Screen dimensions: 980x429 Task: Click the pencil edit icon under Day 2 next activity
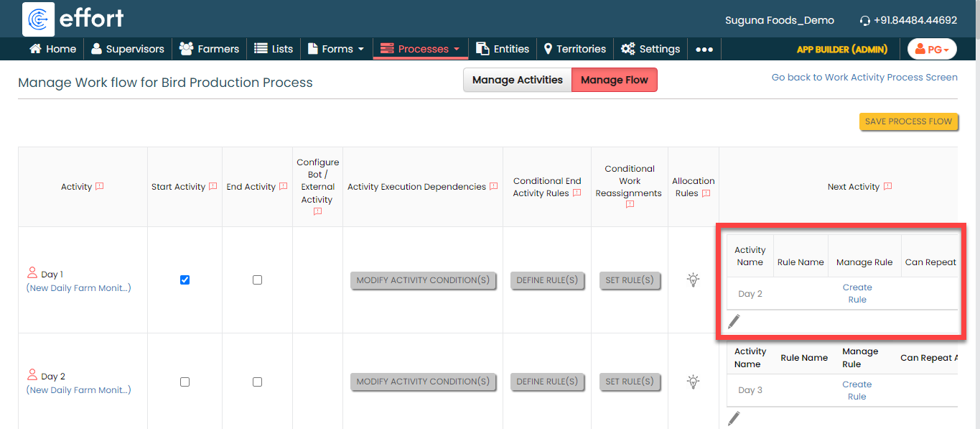click(733, 322)
